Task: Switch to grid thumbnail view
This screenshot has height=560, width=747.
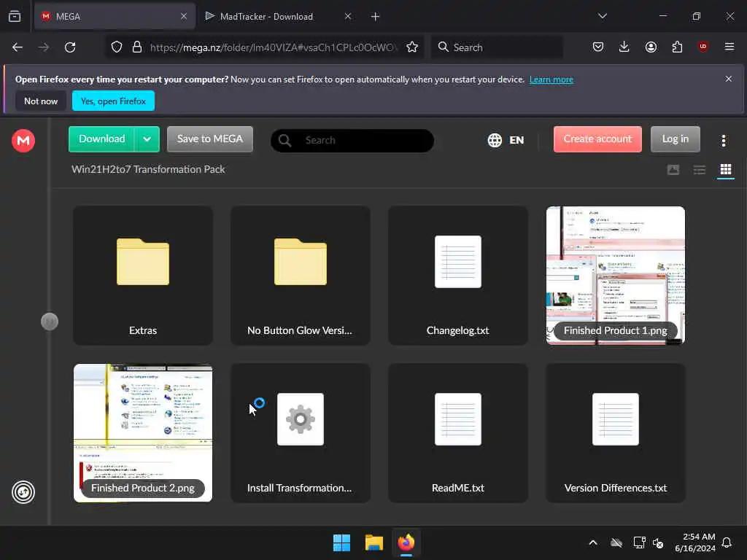Action: tap(726, 170)
